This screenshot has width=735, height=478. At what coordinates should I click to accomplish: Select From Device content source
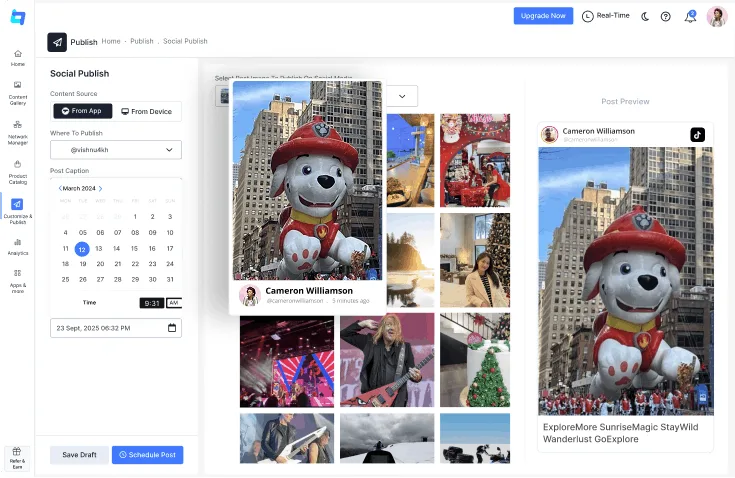[x=147, y=112]
